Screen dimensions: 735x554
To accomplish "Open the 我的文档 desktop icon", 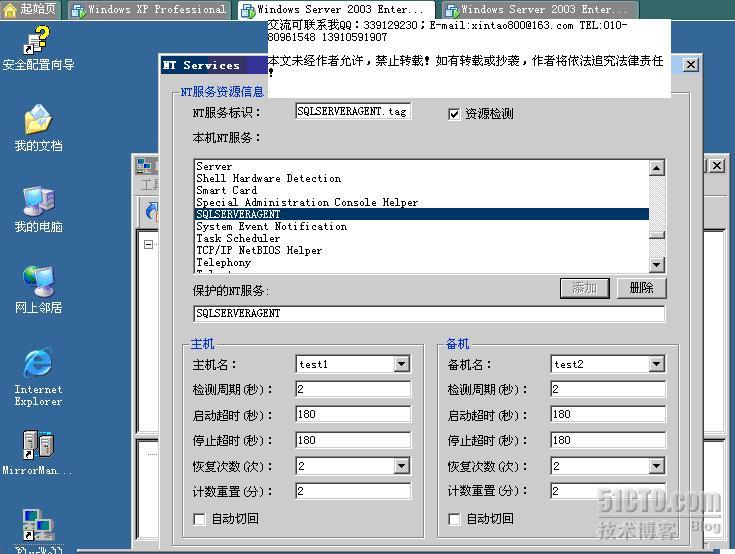I will point(38,124).
